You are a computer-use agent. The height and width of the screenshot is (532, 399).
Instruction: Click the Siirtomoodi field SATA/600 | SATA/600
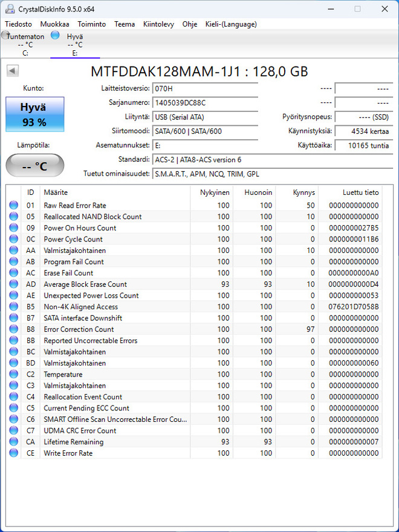click(205, 131)
